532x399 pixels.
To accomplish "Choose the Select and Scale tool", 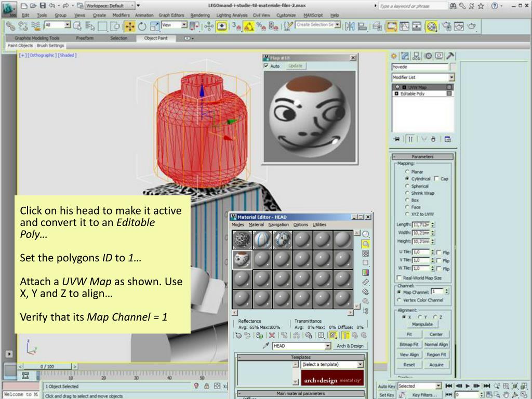I will point(155,26).
